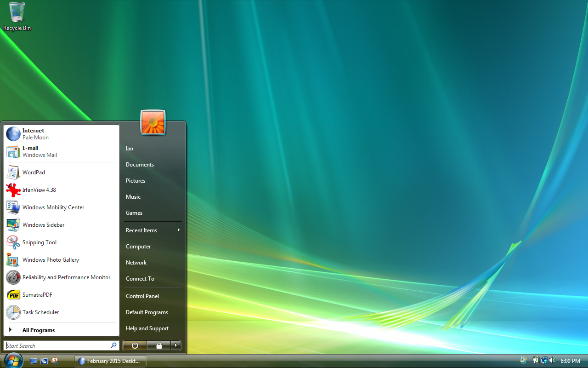Open Network from Start menu

click(x=153, y=263)
